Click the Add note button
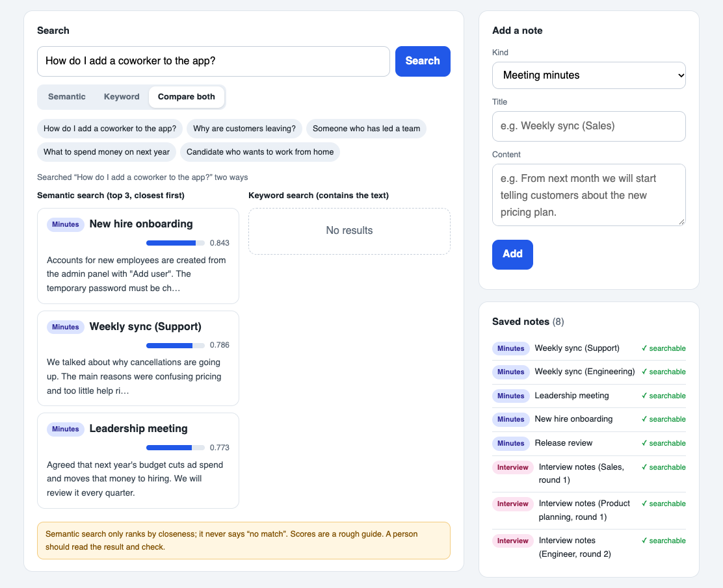The height and width of the screenshot is (588, 723). coord(512,255)
